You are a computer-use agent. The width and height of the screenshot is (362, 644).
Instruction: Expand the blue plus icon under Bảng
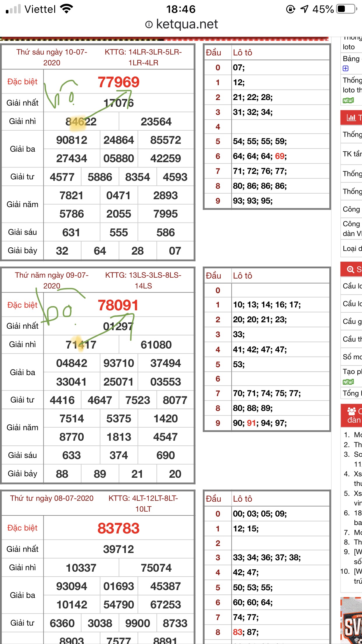click(x=346, y=69)
